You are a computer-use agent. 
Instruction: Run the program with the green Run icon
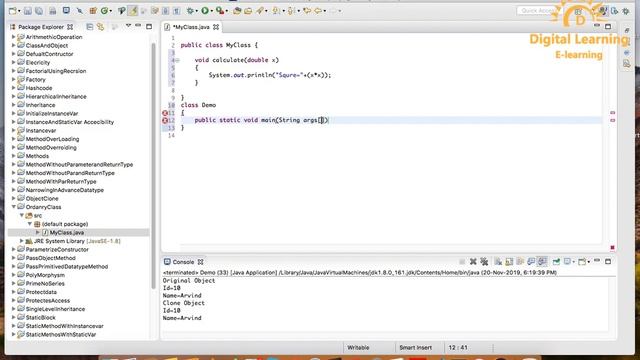coord(205,11)
